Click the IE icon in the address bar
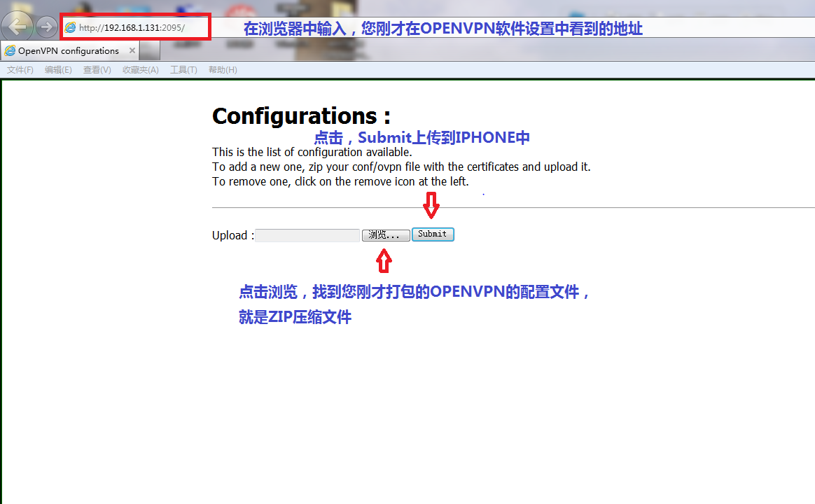 70,28
